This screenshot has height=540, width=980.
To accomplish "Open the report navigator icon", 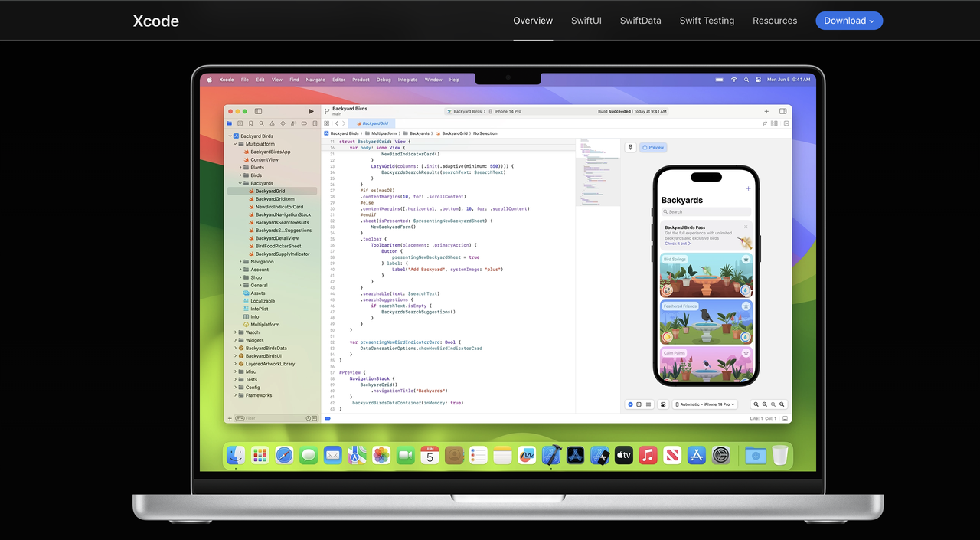I will [313, 123].
